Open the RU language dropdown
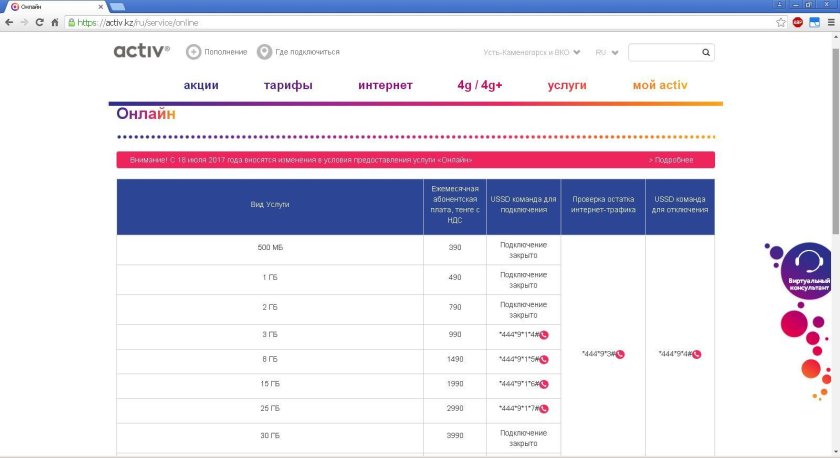The width and height of the screenshot is (840, 458). click(x=606, y=52)
